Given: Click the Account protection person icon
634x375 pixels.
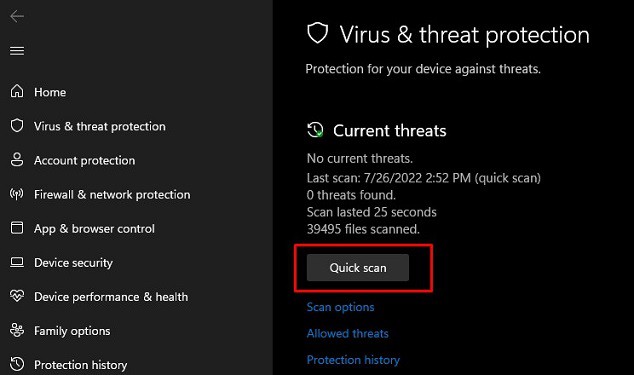Looking at the screenshot, I should 17,160.
